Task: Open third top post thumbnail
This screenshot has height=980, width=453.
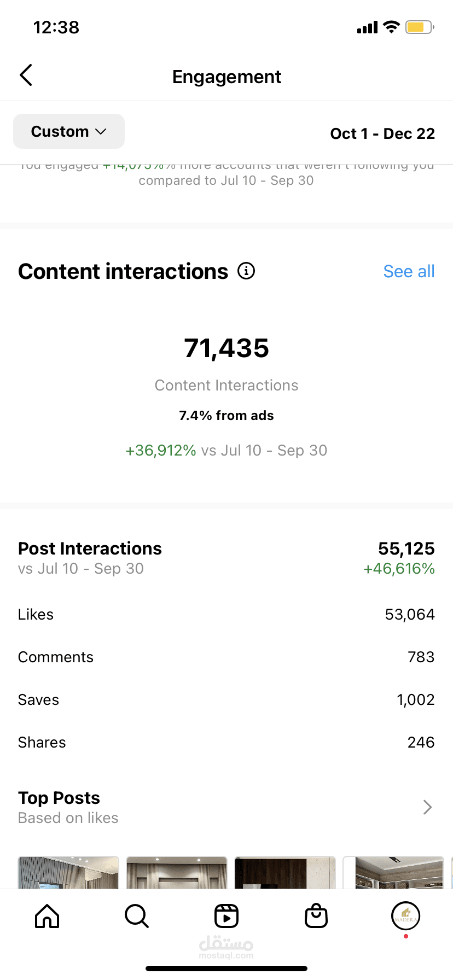Action: [x=285, y=873]
